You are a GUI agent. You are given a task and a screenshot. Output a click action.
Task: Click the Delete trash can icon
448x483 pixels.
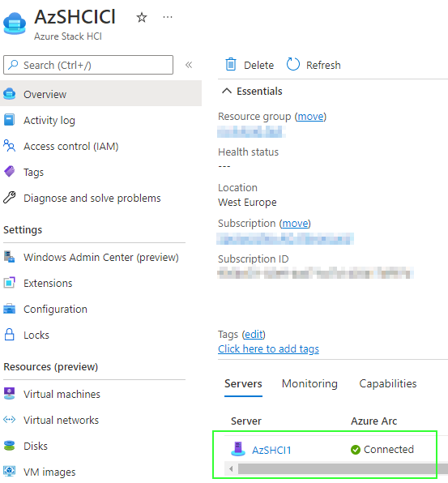tap(231, 65)
